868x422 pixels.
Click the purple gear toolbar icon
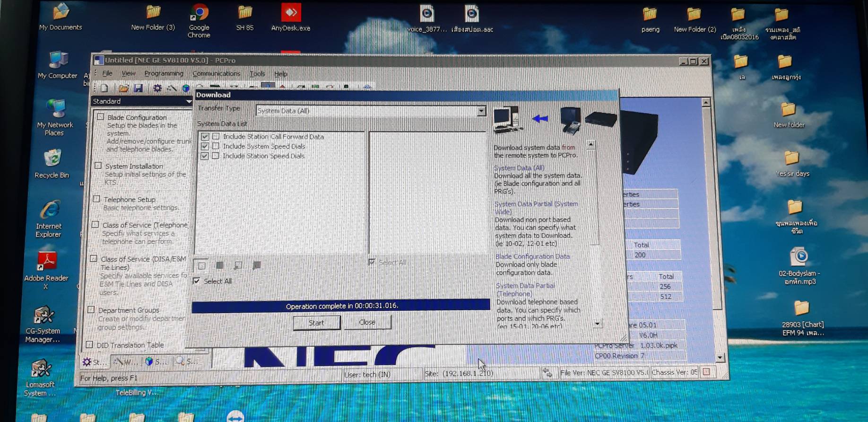(x=157, y=88)
